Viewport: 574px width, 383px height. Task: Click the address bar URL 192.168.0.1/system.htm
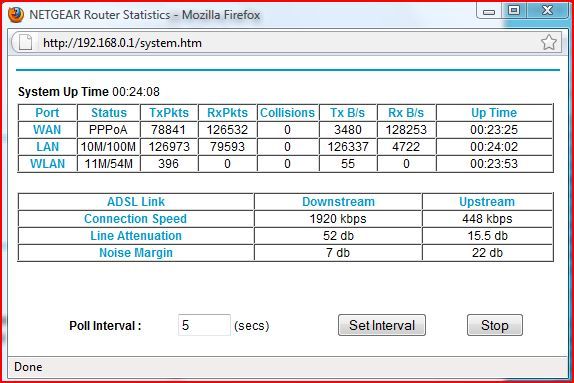pyautogui.click(x=122, y=43)
